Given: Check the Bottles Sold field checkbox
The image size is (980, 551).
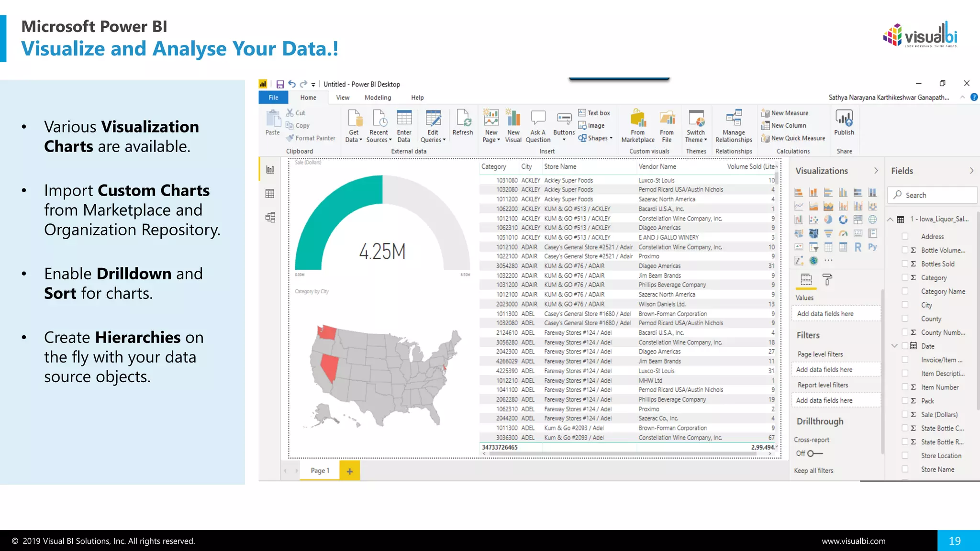Looking at the screenshot, I should tap(905, 264).
